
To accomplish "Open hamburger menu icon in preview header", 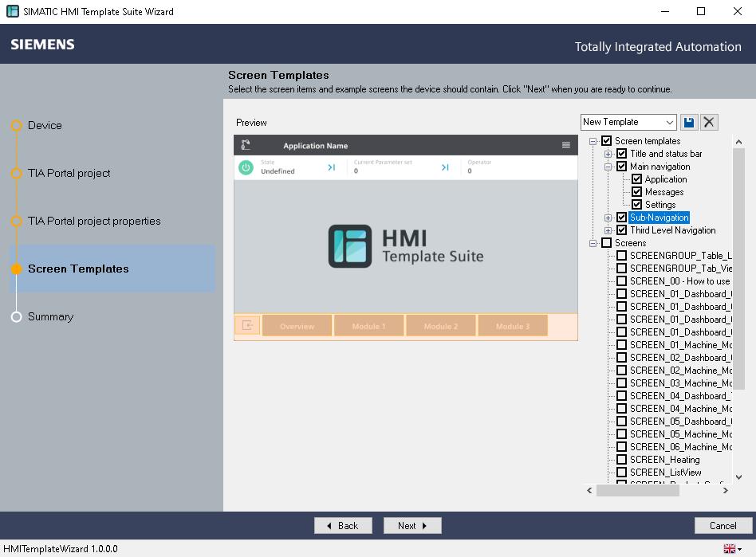I will (566, 145).
